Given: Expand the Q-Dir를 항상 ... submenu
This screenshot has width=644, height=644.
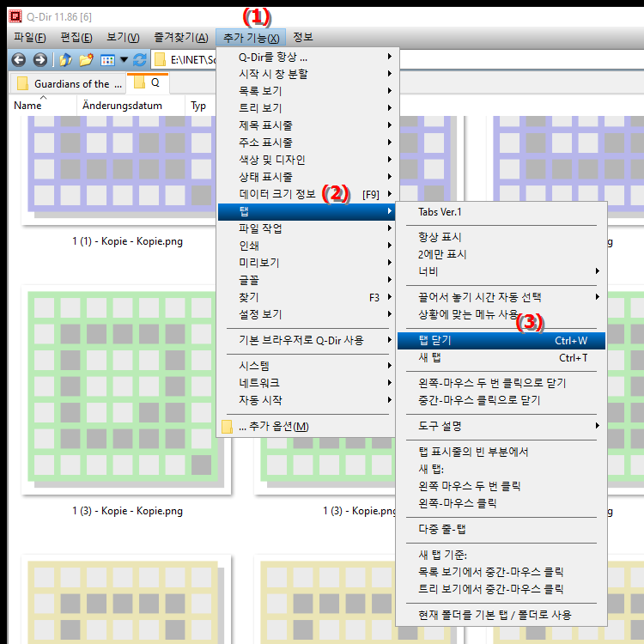Looking at the screenshot, I should 306,57.
